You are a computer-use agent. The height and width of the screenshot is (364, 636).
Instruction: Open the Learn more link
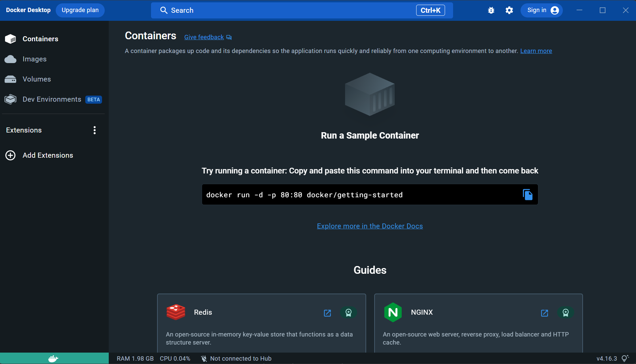(536, 51)
